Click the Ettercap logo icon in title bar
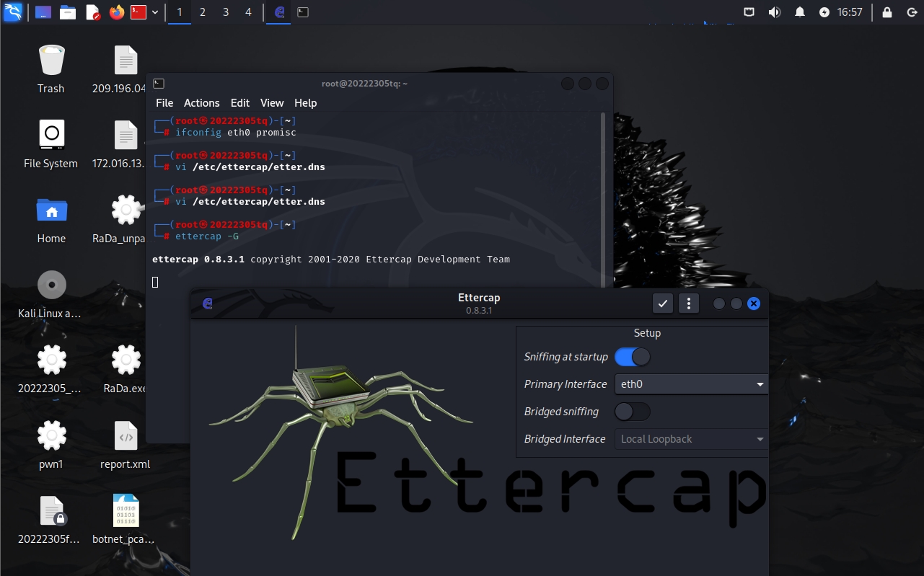The image size is (924, 576). (208, 303)
